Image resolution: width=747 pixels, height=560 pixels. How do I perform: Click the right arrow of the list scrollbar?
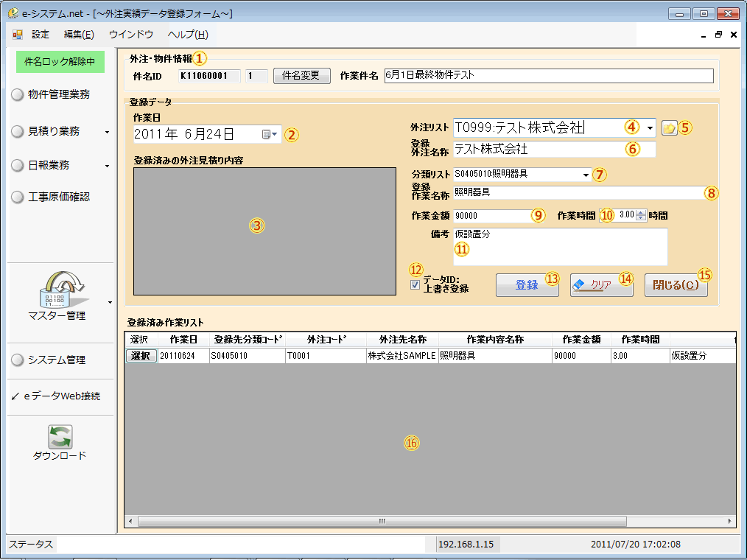(x=729, y=521)
